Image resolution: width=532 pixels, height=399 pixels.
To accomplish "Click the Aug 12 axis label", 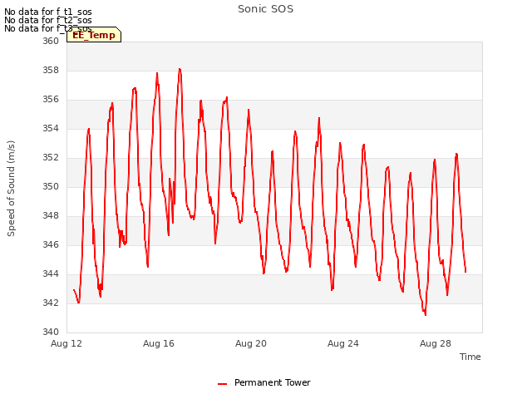I will (66, 343).
